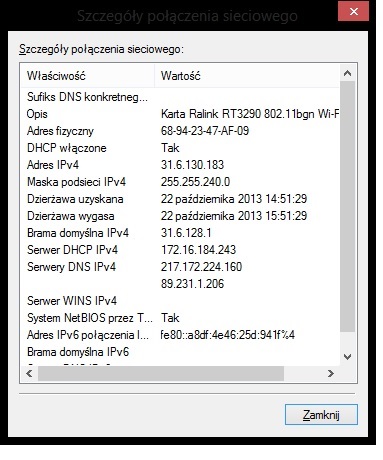Click the Zamknij button
The height and width of the screenshot is (460, 383).
(321, 415)
